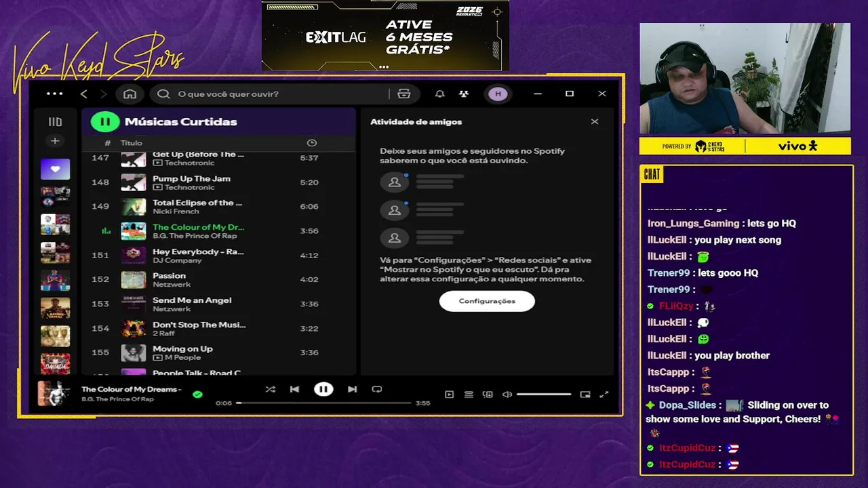Click the 'Configurações' button
Screen dimensions: 868x488
coord(487,301)
